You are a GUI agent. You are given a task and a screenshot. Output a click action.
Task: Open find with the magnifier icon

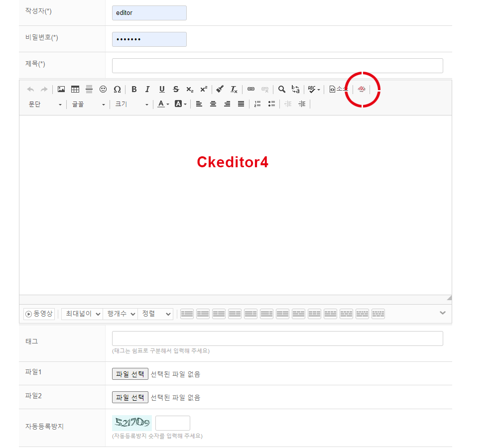[282, 89]
